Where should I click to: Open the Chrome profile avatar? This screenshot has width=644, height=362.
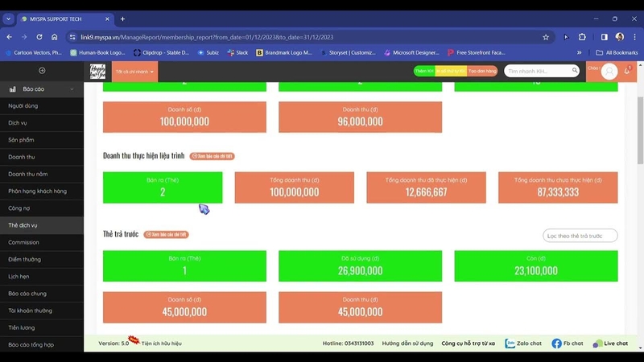[x=620, y=37]
